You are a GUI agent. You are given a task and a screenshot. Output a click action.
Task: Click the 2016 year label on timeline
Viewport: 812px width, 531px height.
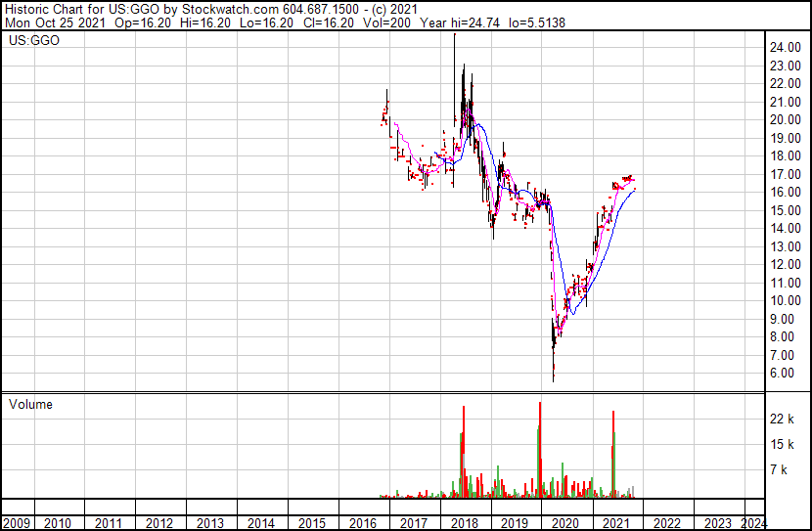pyautogui.click(x=363, y=523)
